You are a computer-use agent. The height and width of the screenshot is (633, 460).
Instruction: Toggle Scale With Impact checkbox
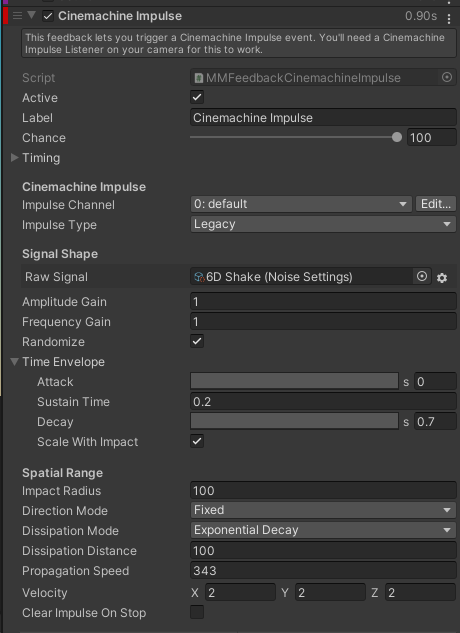tap(197, 441)
